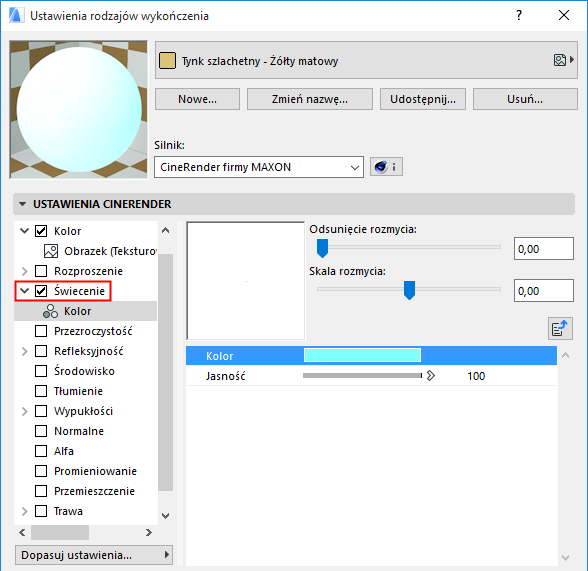588x571 pixels.
Task: Enable the Wypukłości checkbox
Action: [41, 411]
